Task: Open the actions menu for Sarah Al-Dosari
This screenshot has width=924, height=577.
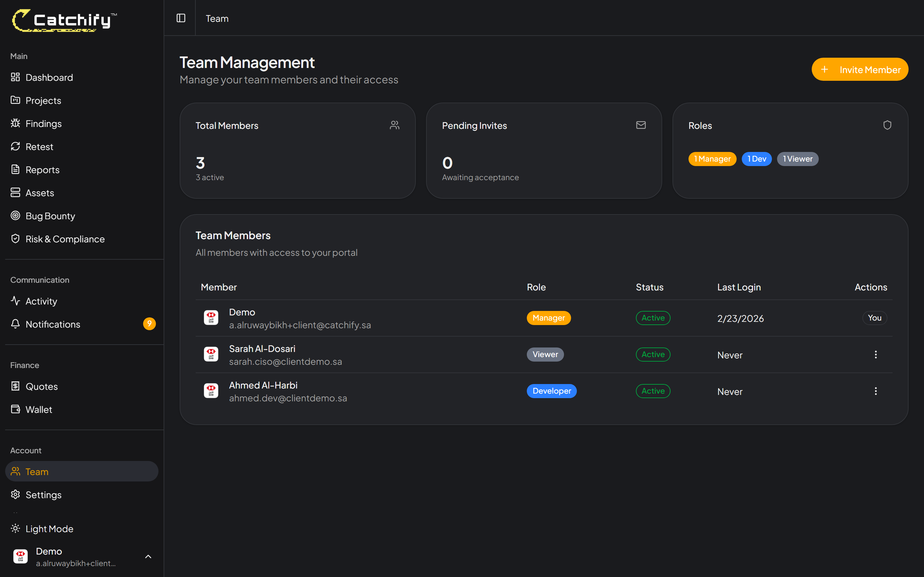Action: tap(876, 355)
